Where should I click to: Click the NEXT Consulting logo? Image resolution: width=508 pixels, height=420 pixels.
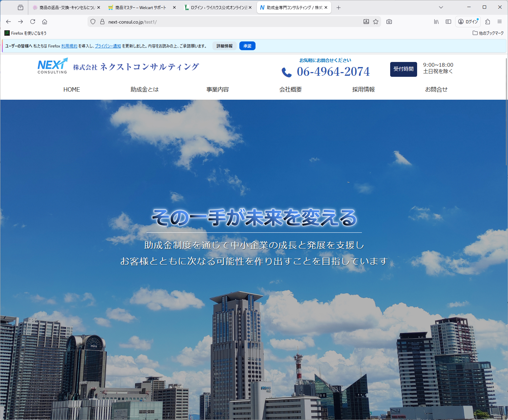click(53, 66)
